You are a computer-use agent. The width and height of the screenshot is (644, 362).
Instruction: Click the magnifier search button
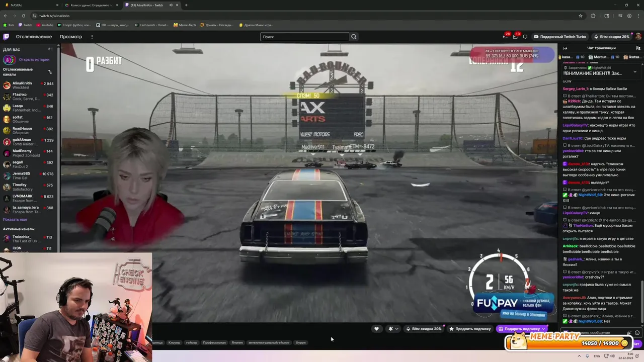click(x=354, y=37)
